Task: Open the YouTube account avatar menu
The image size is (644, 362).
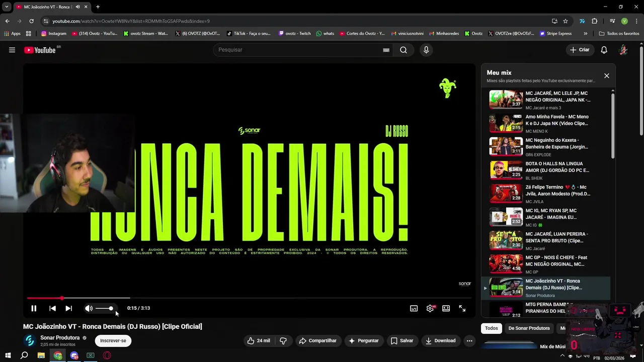Action: [623, 50]
